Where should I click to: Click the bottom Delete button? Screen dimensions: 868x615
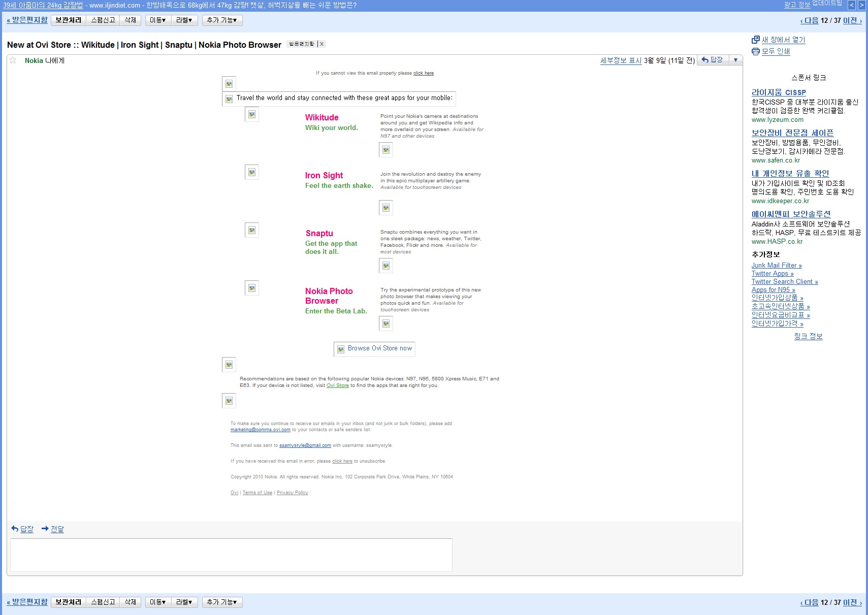coord(131,602)
